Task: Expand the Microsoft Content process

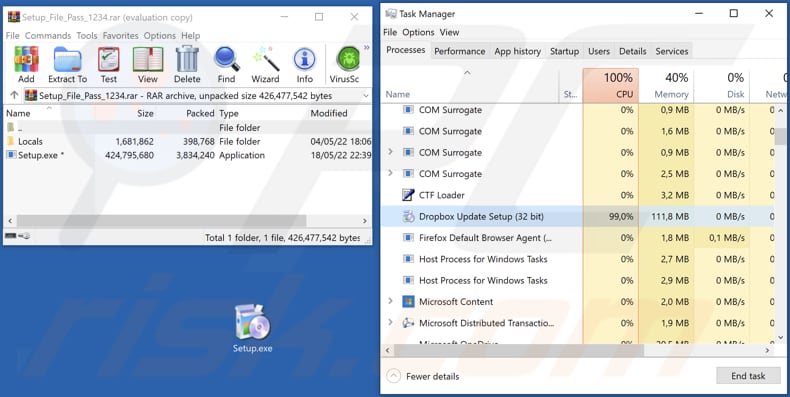Action: [x=390, y=301]
